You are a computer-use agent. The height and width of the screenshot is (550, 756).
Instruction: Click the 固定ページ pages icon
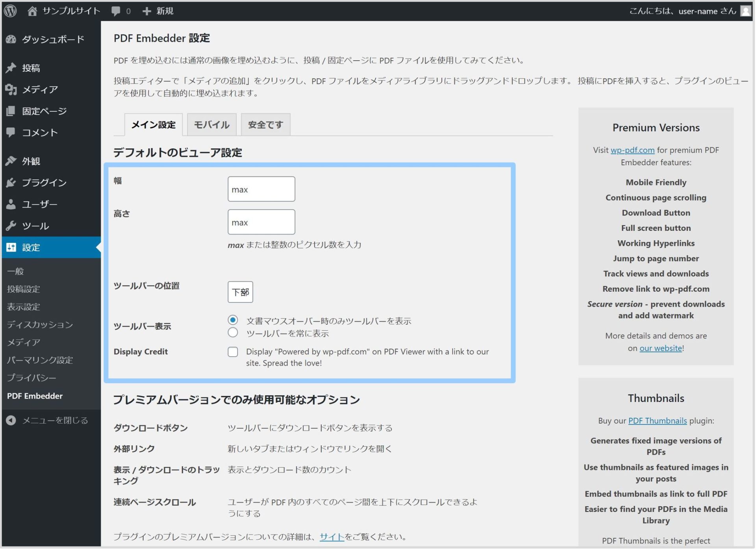pos(11,111)
